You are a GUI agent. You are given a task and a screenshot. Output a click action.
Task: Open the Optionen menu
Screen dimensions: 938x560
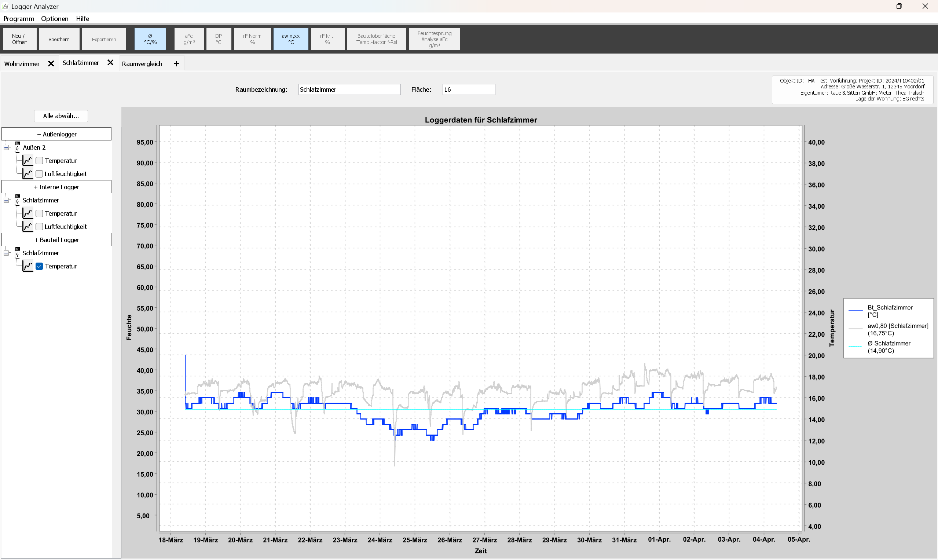(x=55, y=18)
